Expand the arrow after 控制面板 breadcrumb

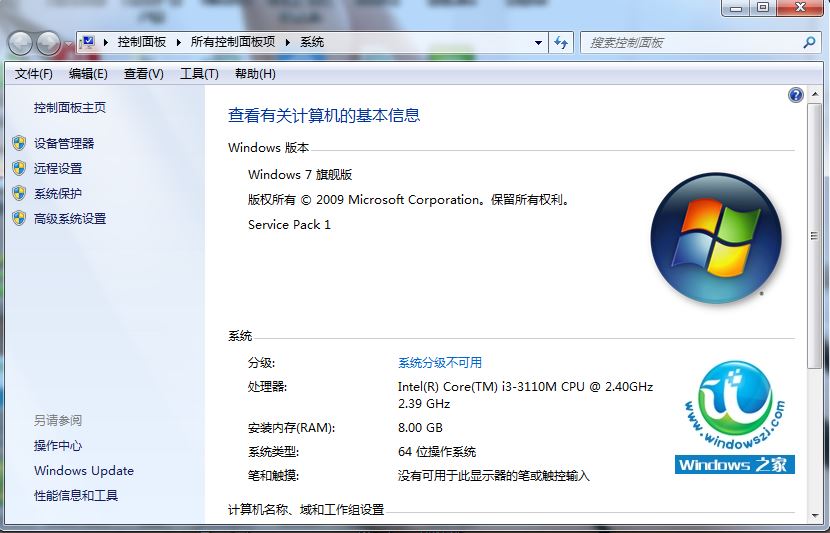[x=180, y=42]
